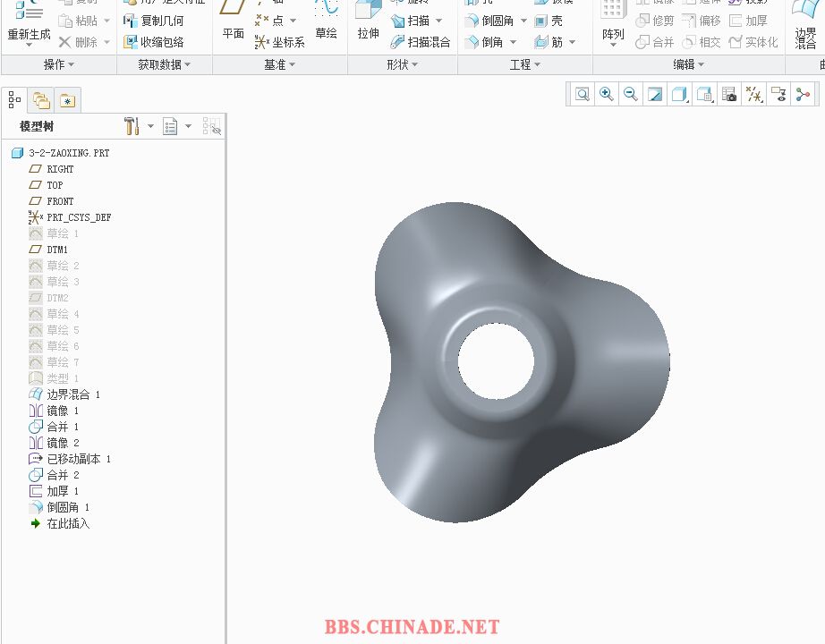Select 合并 1 feature in tree
The width and height of the screenshot is (825, 644).
point(54,427)
